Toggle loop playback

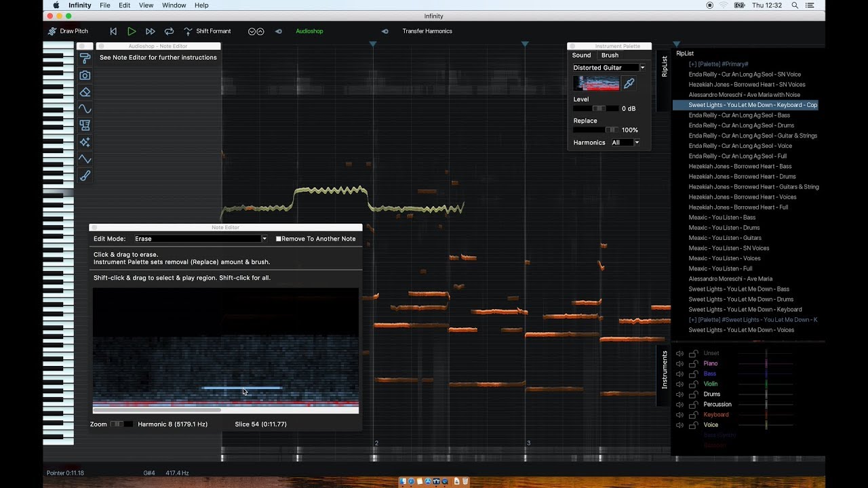pyautogui.click(x=169, y=31)
